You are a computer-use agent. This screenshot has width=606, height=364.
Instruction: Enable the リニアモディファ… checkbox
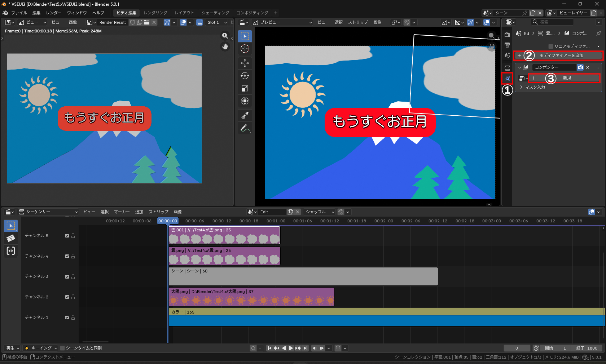(x=550, y=46)
